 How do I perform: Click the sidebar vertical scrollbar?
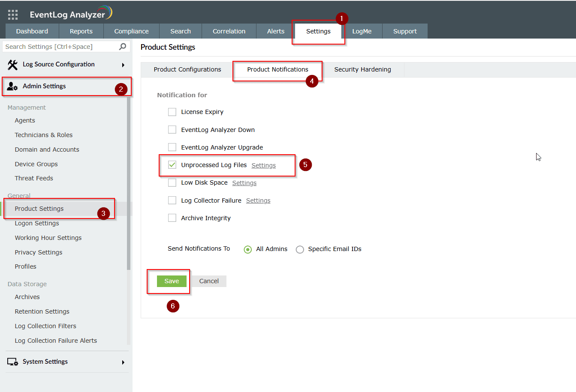click(129, 184)
